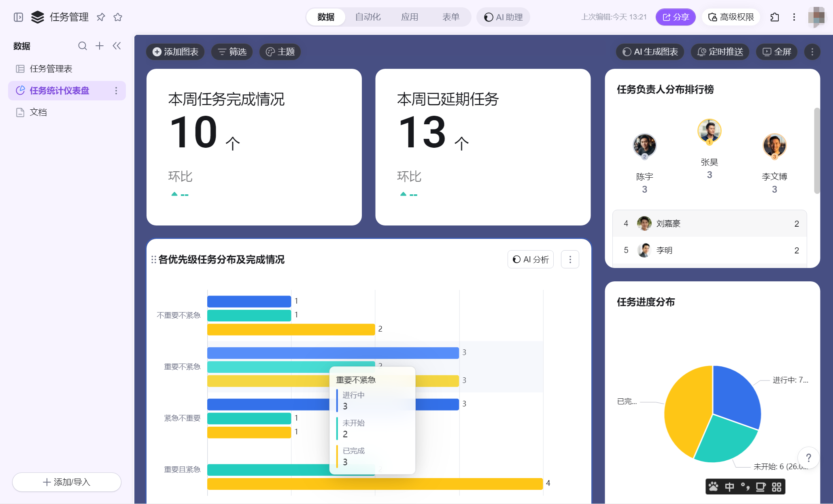The image size is (833, 504).
Task: Click the ranking panel vertical scrollbar
Action: pos(816,151)
